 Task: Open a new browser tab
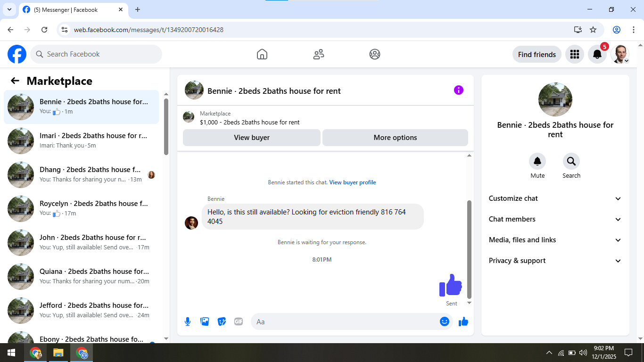138,9
